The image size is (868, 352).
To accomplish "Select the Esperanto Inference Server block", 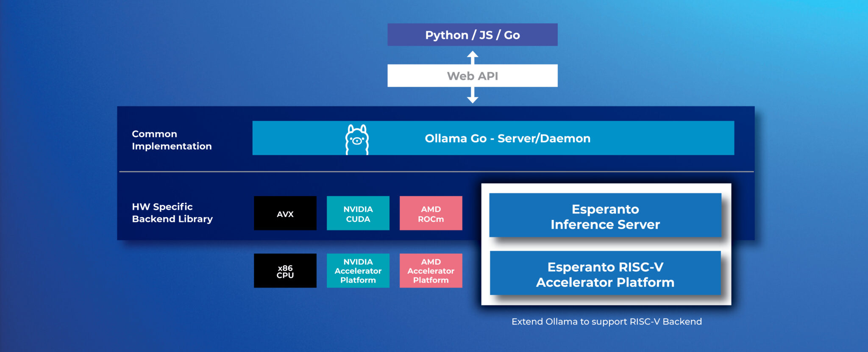I will (x=605, y=216).
